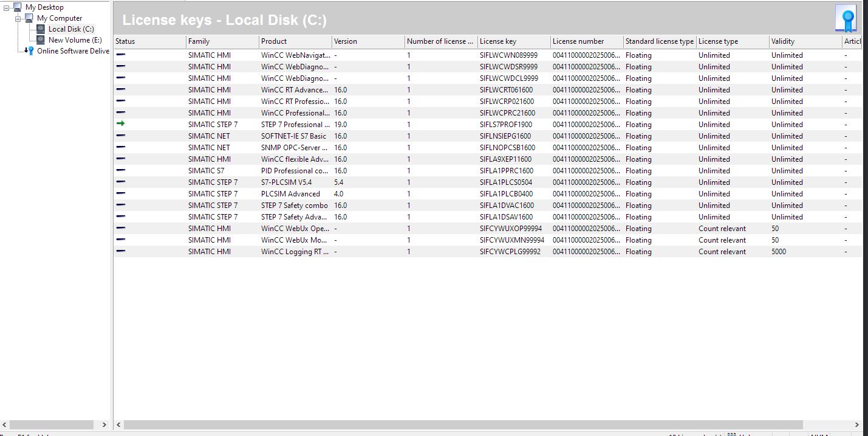
Task: Select New Volume (E:) in the tree
Action: (75, 40)
